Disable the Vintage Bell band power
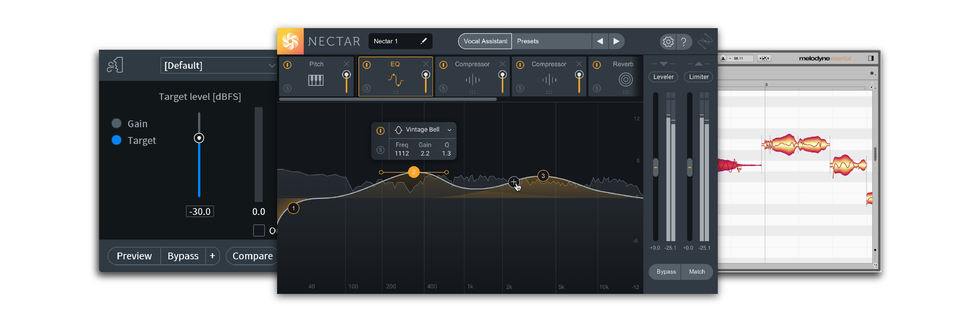980x322 pixels. (x=380, y=131)
